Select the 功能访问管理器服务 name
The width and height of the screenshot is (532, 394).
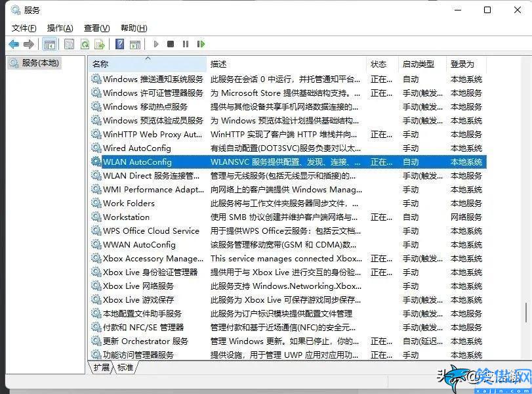[x=138, y=355]
